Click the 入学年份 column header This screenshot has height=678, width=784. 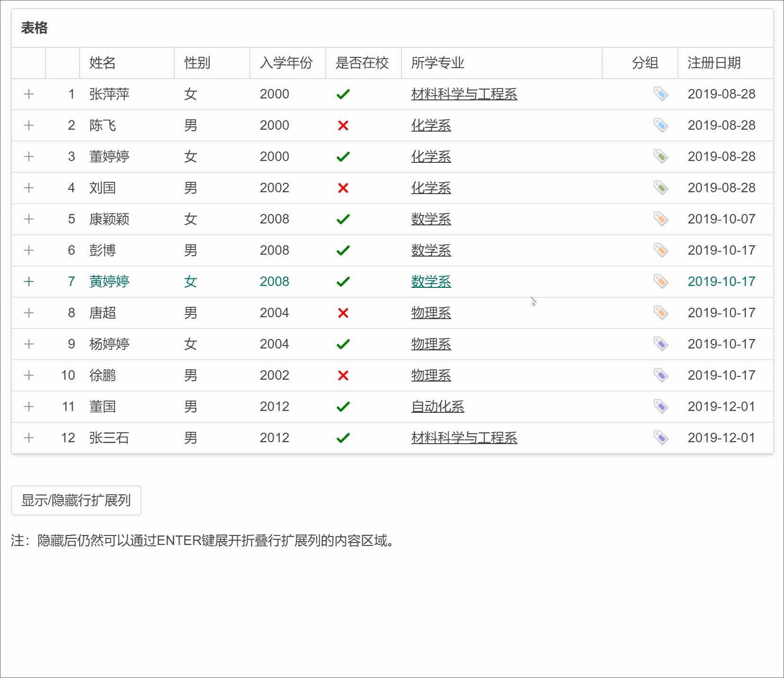pos(288,63)
